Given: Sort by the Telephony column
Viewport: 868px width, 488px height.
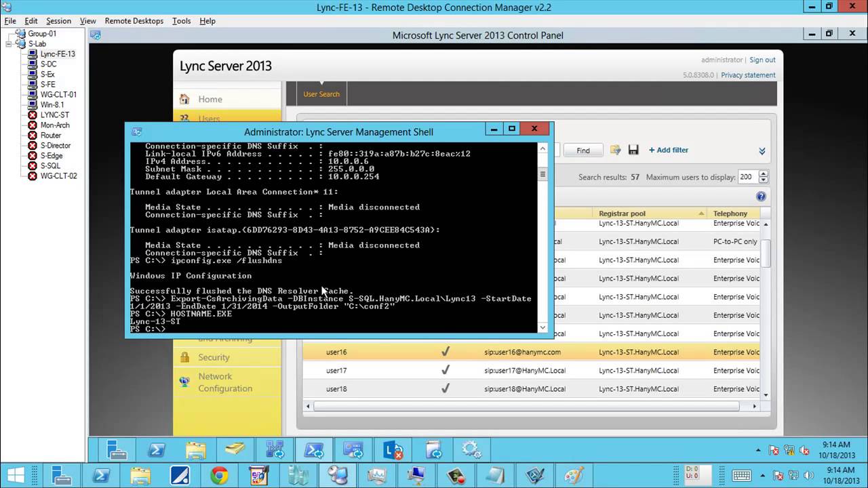Looking at the screenshot, I should [x=734, y=213].
